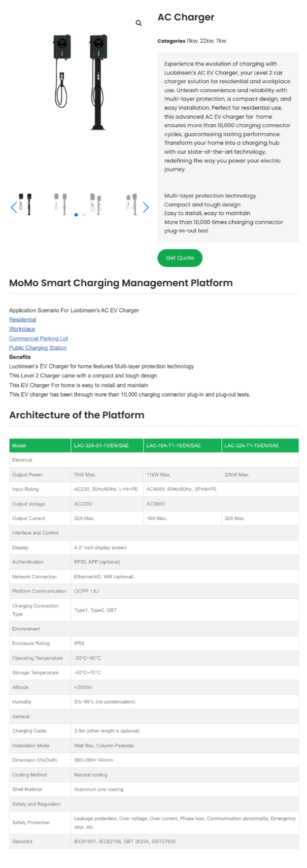
Task: Switch to the second carousel pagination dot
Action: click(x=84, y=215)
